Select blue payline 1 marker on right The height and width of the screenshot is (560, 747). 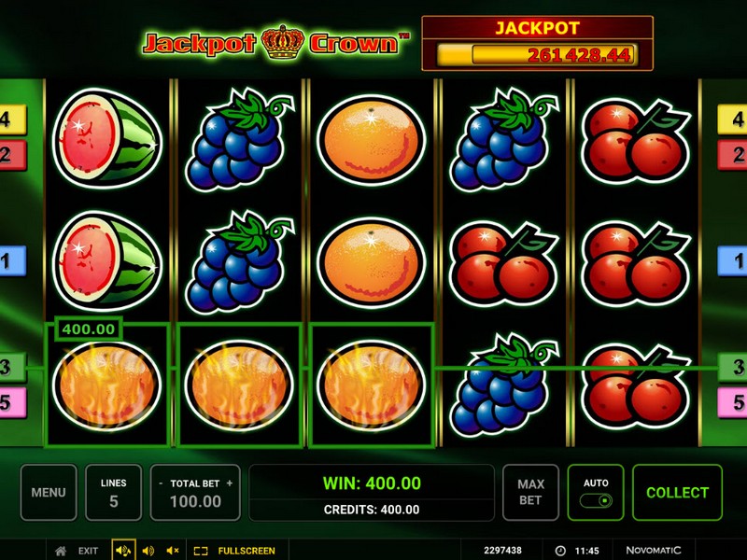733,260
